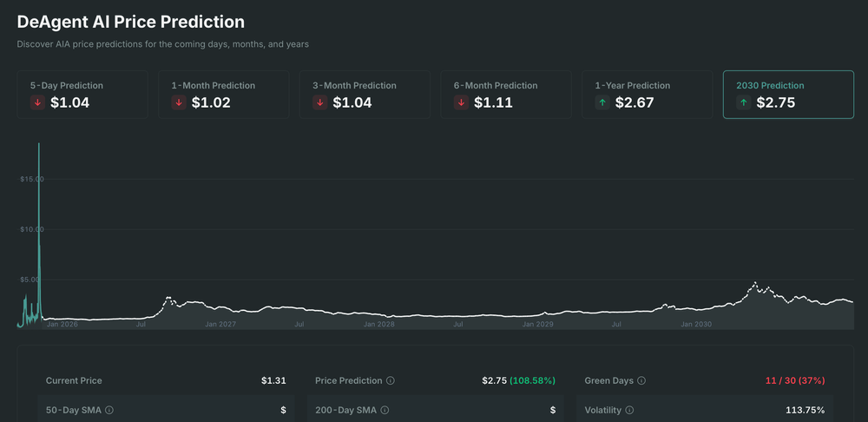Show the Green Days info tooltip icon
Screen dimensions: 868x422
tap(641, 381)
